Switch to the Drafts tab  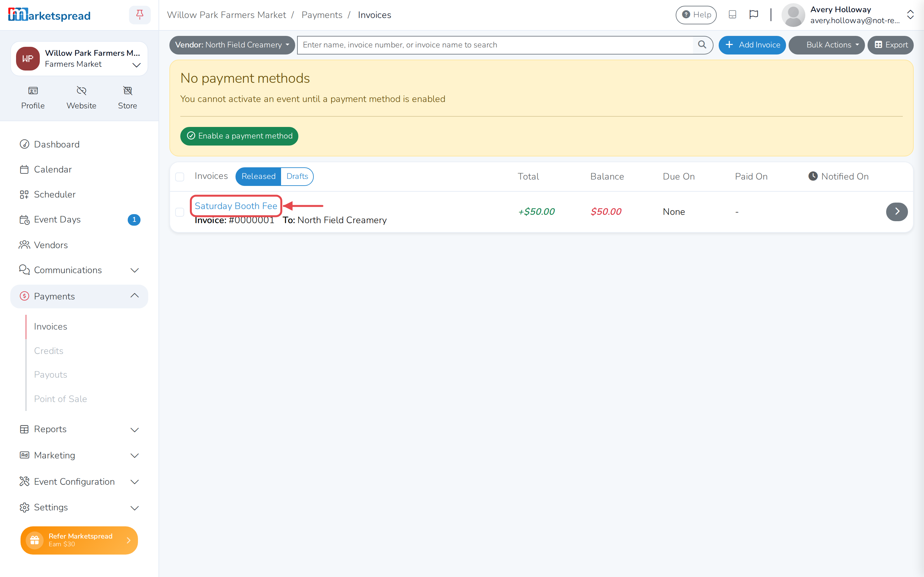tap(297, 176)
